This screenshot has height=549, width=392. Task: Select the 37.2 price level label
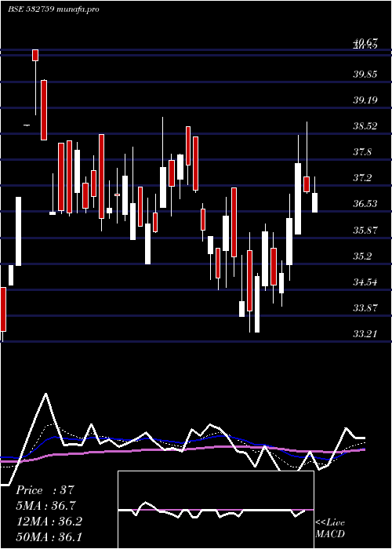[362, 178]
